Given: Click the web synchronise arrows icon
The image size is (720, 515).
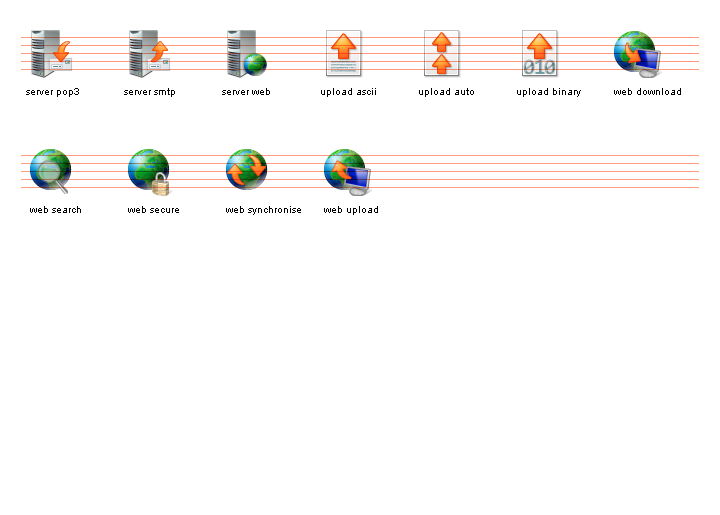Looking at the screenshot, I should (x=247, y=171).
